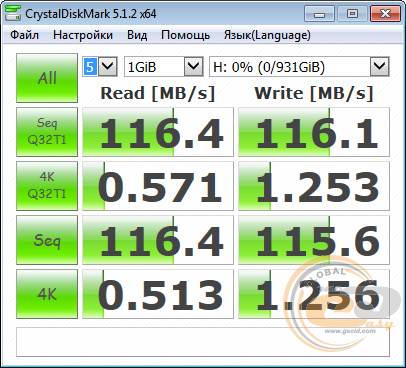This screenshot has height=368, width=406.
Task: Open the H: drive selection dropdown
Action: 299,67
